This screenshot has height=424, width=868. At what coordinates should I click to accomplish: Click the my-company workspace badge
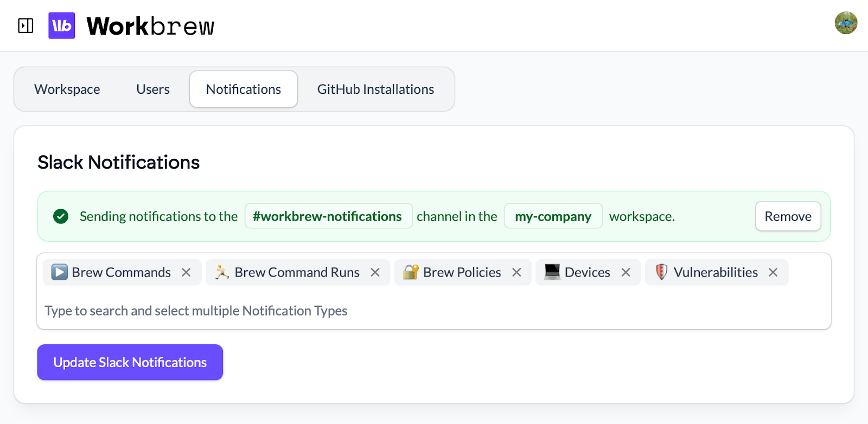click(553, 216)
